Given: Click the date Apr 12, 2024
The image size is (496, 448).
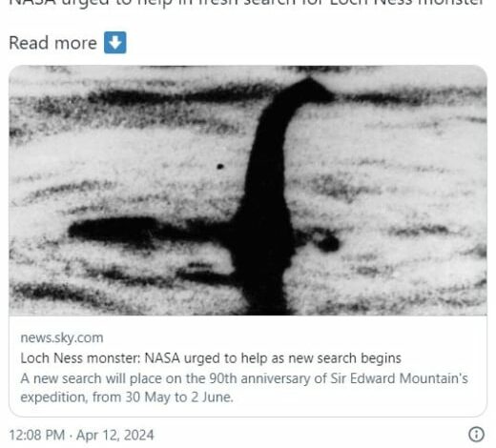Looking at the screenshot, I should point(115,435).
